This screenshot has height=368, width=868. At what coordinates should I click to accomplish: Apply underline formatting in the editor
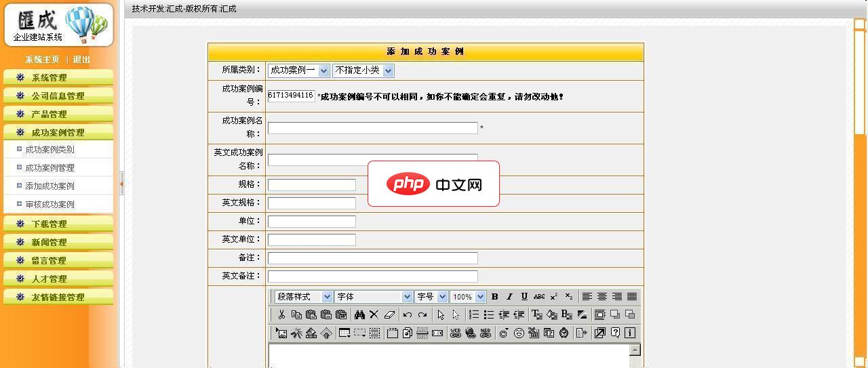524,296
